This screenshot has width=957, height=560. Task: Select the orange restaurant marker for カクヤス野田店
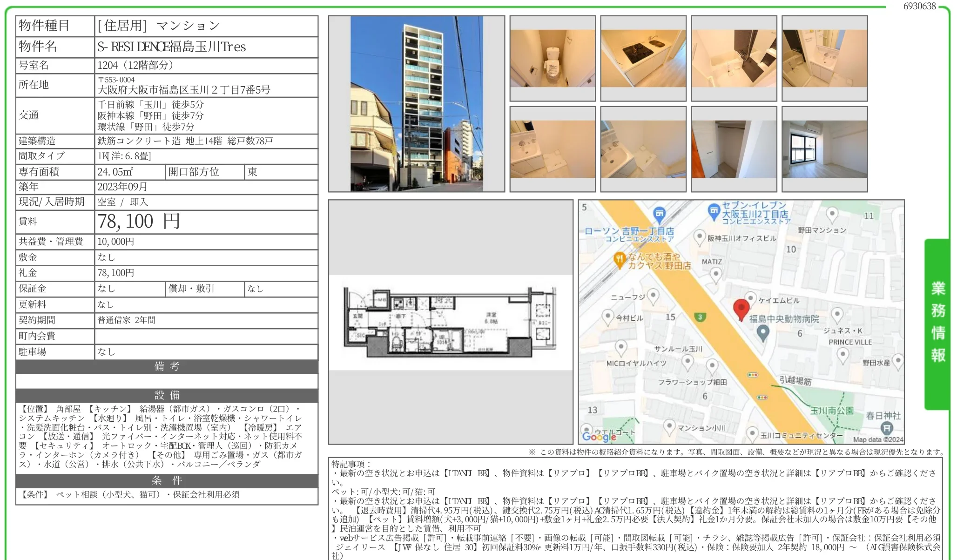620,260
